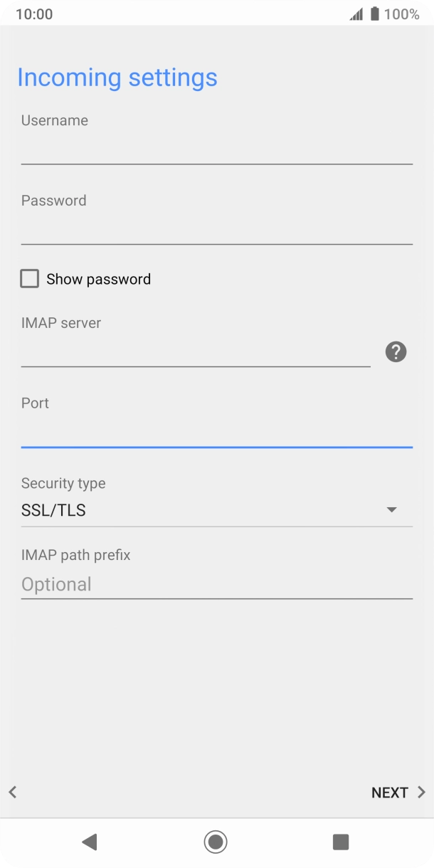Open recent apps with the square button
Viewport: 434px width, 868px height.
[x=341, y=842]
